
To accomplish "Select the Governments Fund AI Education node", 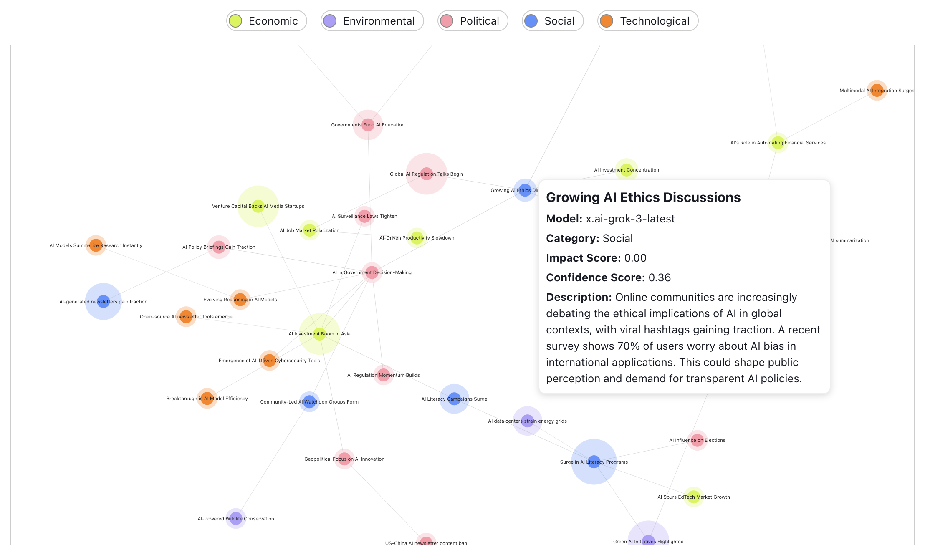I will pyautogui.click(x=368, y=125).
